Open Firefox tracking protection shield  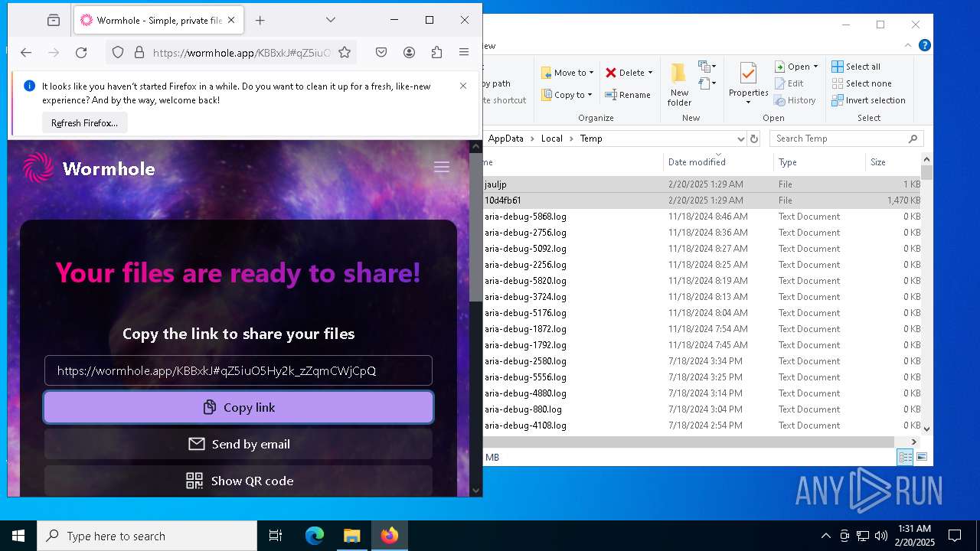click(x=118, y=52)
